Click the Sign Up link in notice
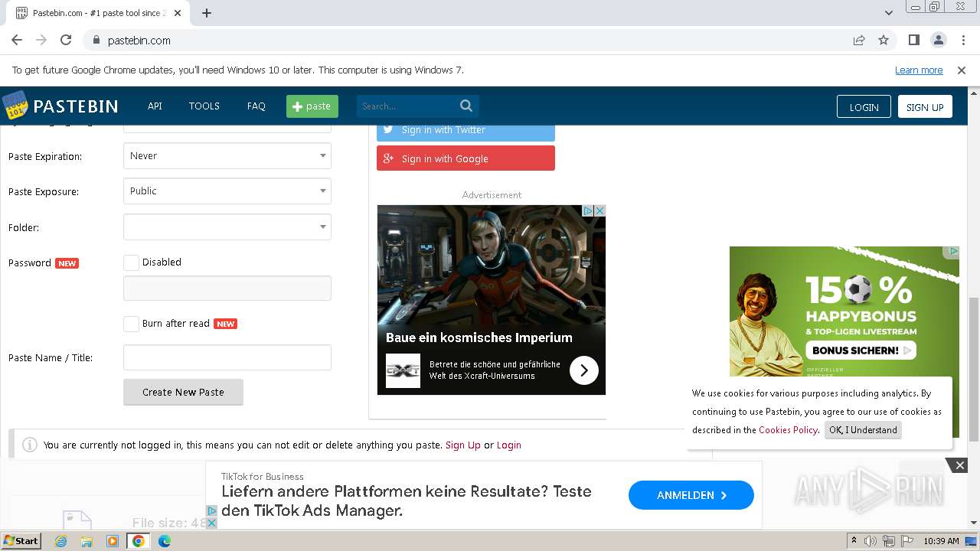This screenshot has height=551, width=980. 463,445
